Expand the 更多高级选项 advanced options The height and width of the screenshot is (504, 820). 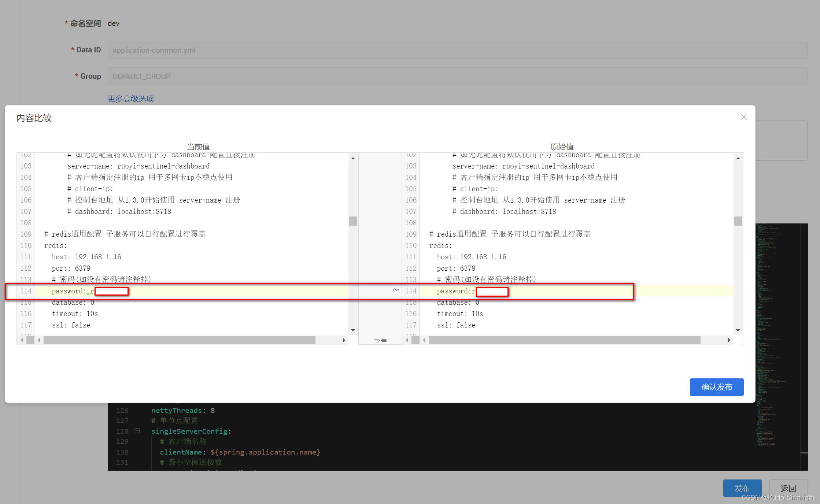coord(130,99)
